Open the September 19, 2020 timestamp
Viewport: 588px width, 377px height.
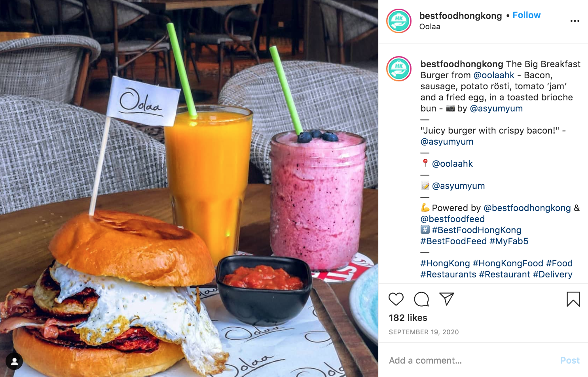coord(424,332)
